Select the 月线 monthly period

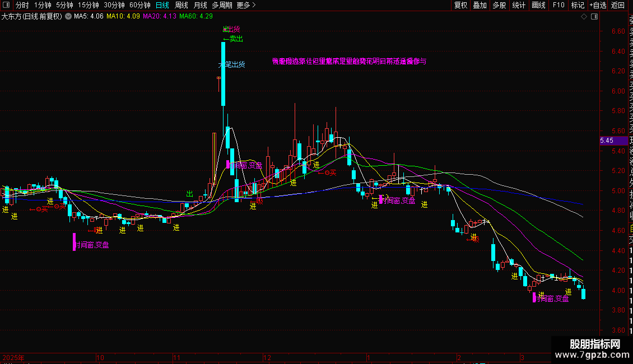(200, 5)
